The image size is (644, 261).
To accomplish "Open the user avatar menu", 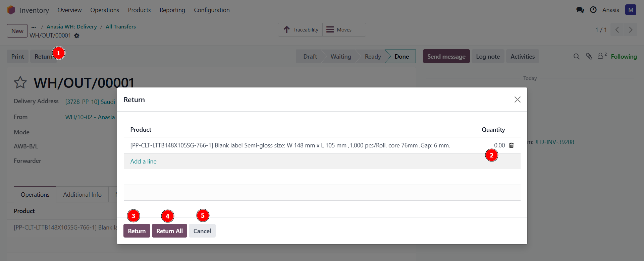I will [631, 10].
